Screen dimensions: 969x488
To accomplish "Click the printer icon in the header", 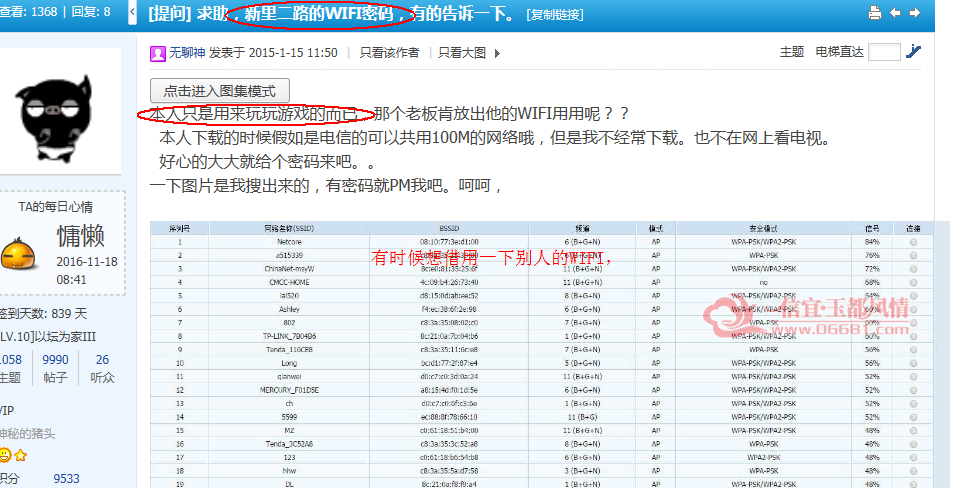I will pyautogui.click(x=874, y=12).
